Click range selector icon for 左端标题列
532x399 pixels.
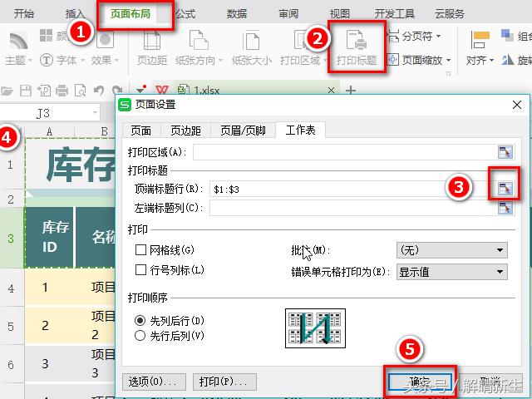(x=505, y=208)
